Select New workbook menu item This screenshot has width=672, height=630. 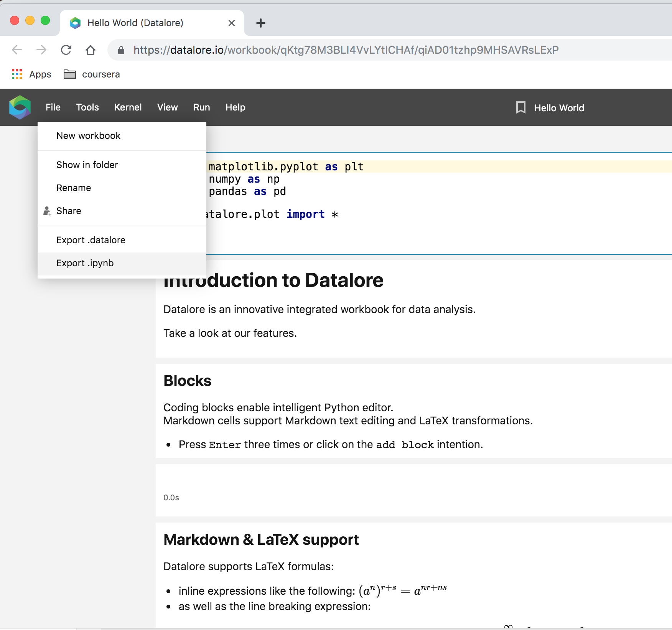coord(88,136)
